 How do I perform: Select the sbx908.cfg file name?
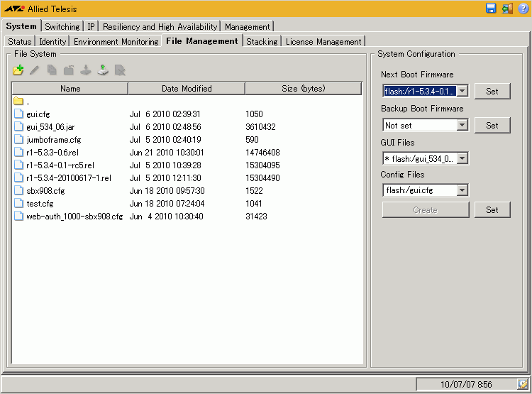45,190
